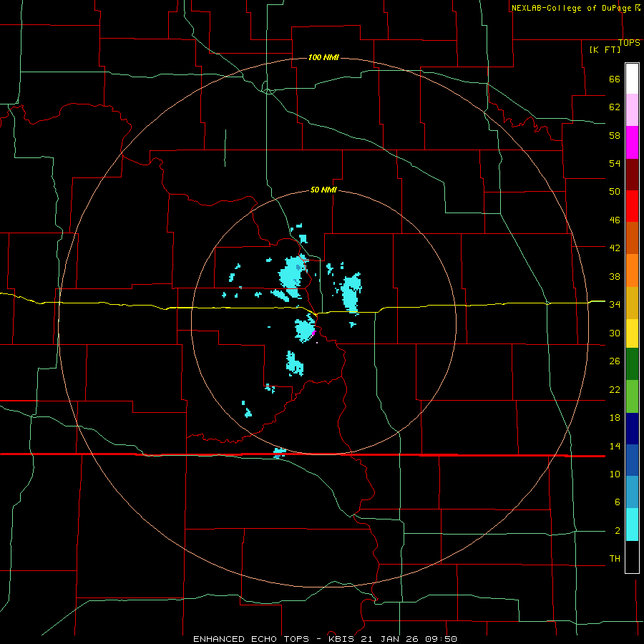Pick the navy blue legend swatch
The image size is (644, 644).
pyautogui.click(x=632, y=429)
